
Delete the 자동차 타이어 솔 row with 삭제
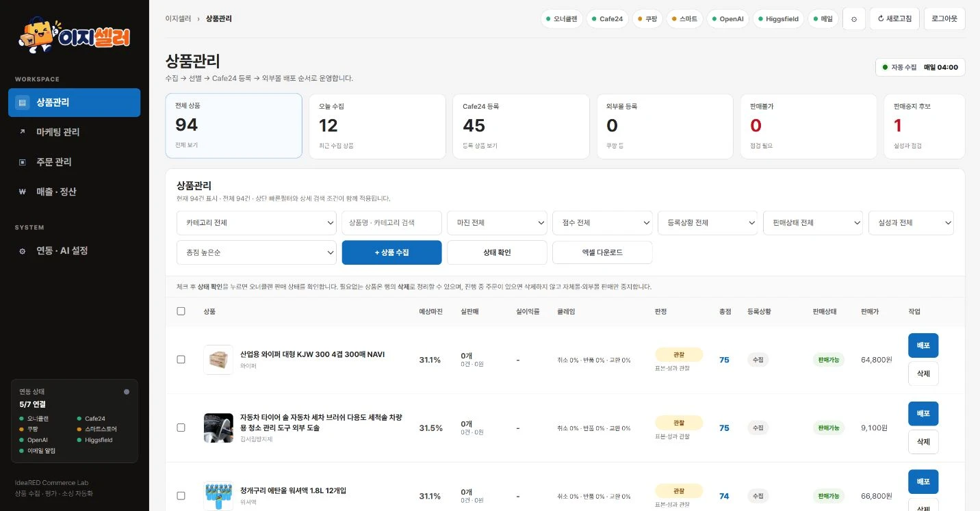click(x=923, y=442)
